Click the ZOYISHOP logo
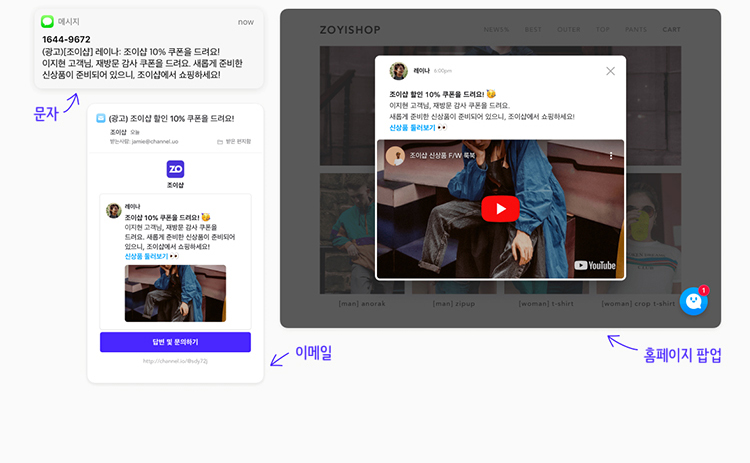Image resolution: width=750 pixels, height=463 pixels. pos(350,30)
